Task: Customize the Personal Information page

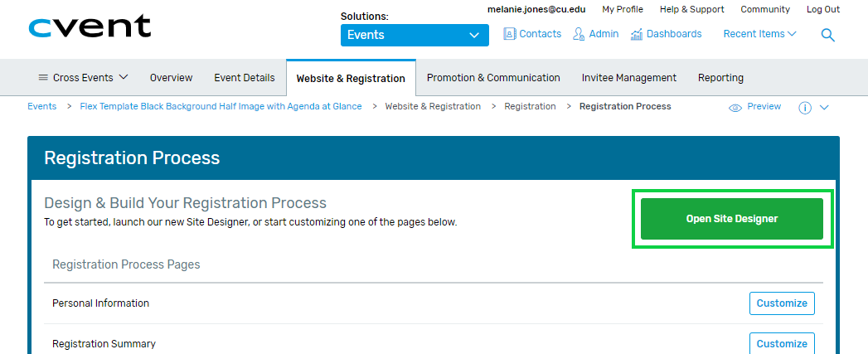Action: coord(782,303)
